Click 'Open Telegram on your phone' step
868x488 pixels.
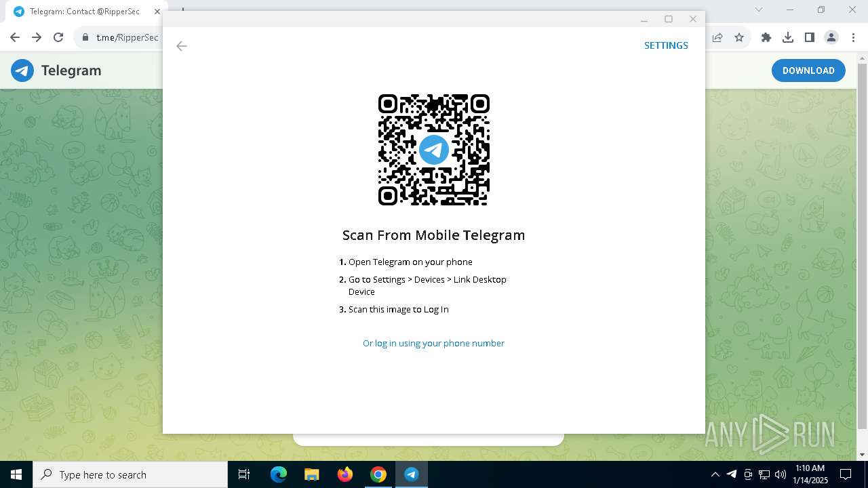[x=410, y=262]
